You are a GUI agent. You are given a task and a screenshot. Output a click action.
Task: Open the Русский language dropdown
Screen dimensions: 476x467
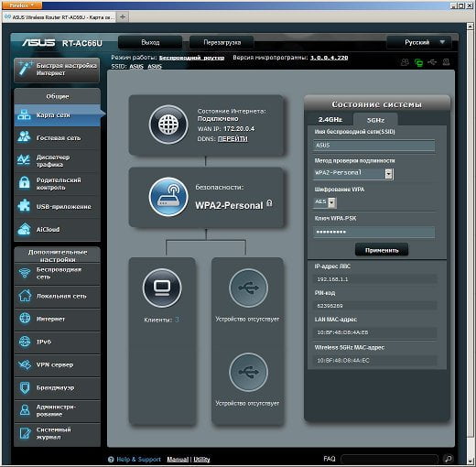[x=419, y=42]
